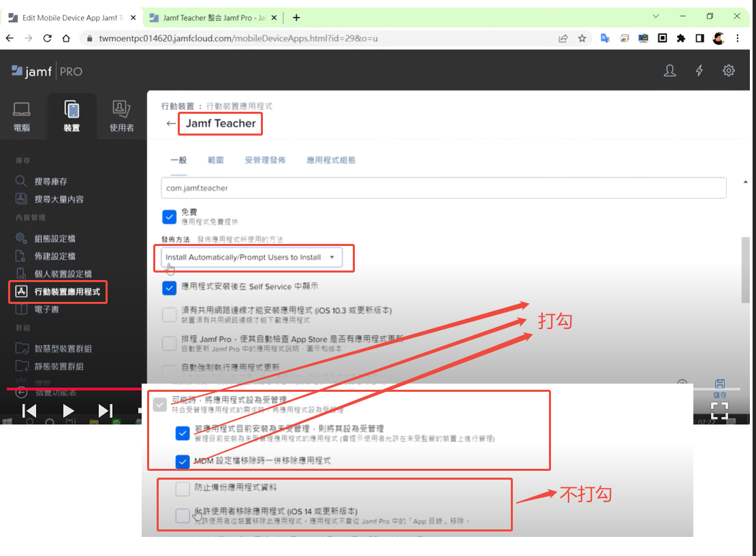Select the 受管理發佈 tab
Image resolution: width=756 pixels, height=556 pixels.
click(x=265, y=160)
